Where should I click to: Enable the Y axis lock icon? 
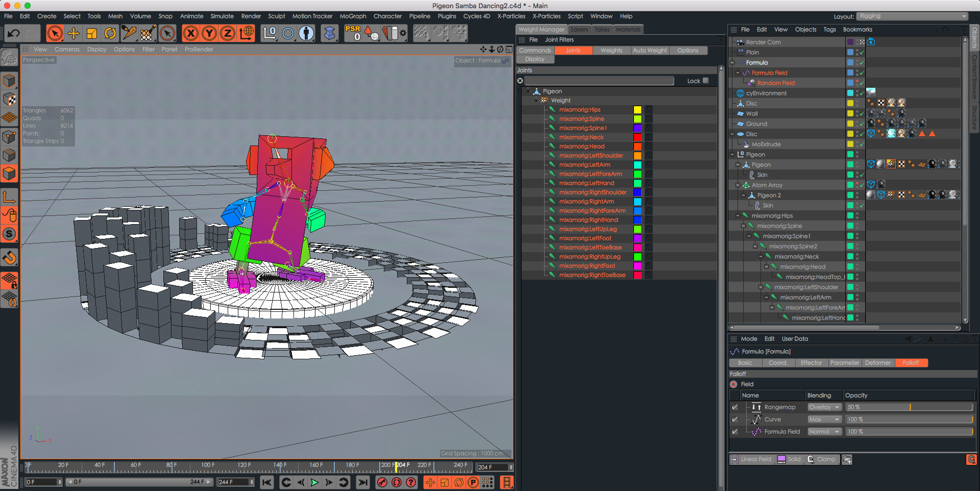pyautogui.click(x=209, y=33)
